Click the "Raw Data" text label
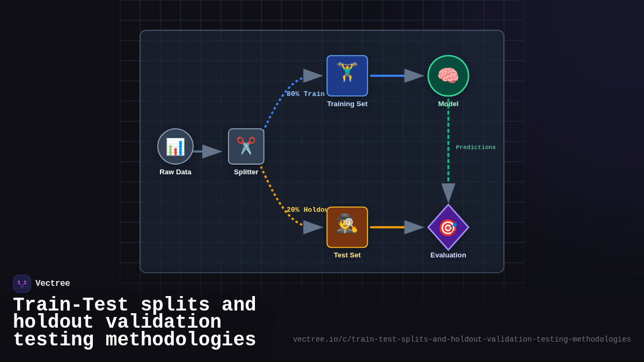644x362 pixels. click(175, 172)
